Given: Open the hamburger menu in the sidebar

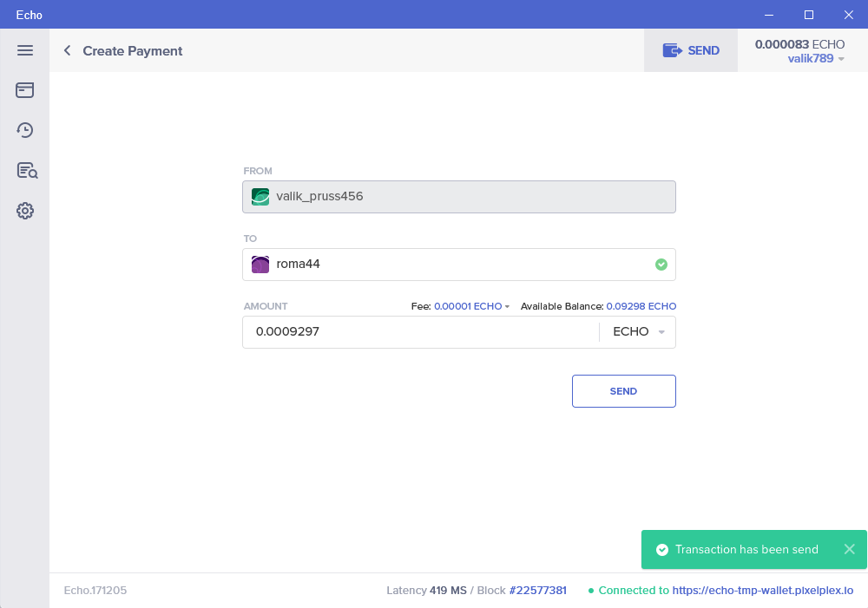Looking at the screenshot, I should pos(25,50).
